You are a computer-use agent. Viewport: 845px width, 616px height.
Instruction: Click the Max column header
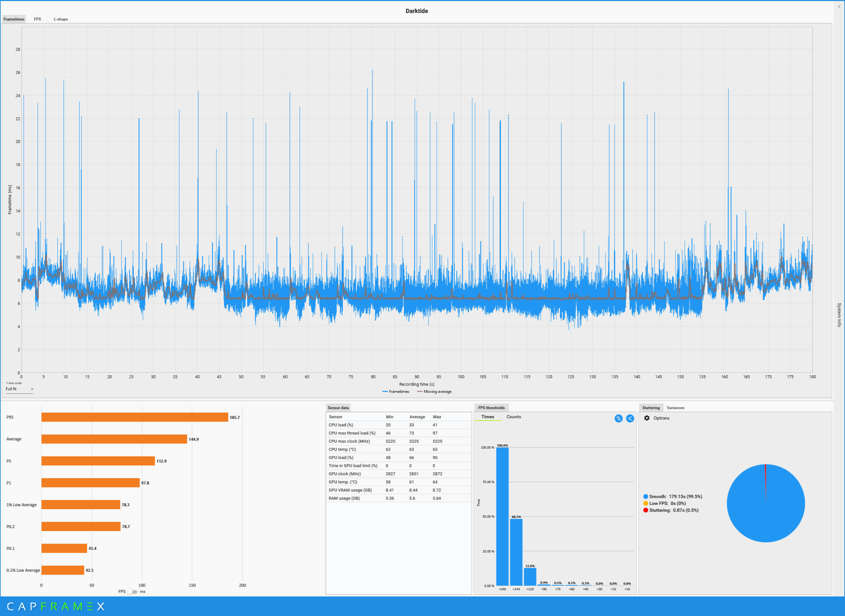(x=437, y=417)
